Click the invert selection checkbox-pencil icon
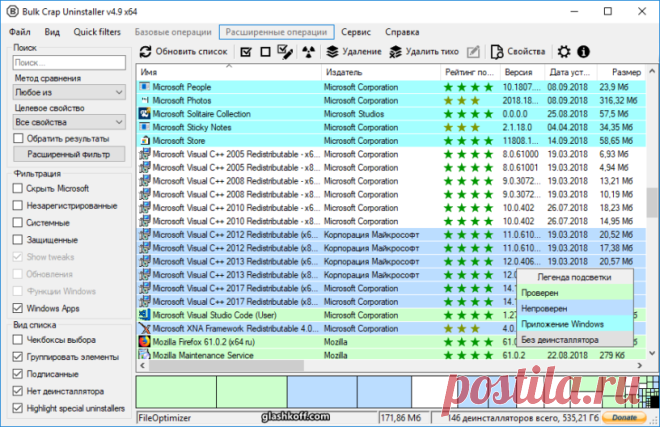 tap(285, 52)
